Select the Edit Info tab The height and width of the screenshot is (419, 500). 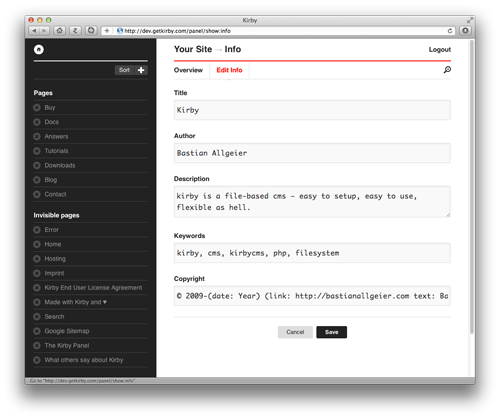[229, 70]
